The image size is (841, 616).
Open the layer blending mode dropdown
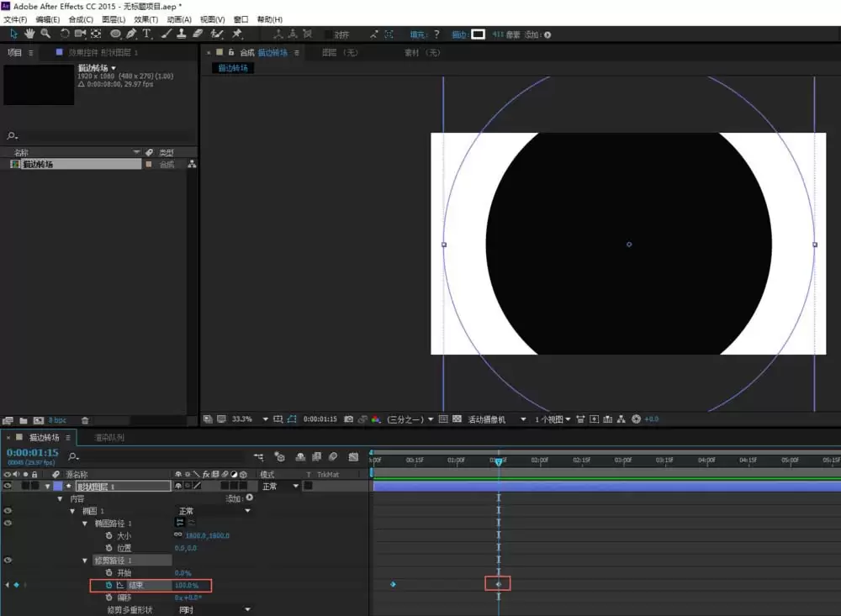pyautogui.click(x=279, y=487)
